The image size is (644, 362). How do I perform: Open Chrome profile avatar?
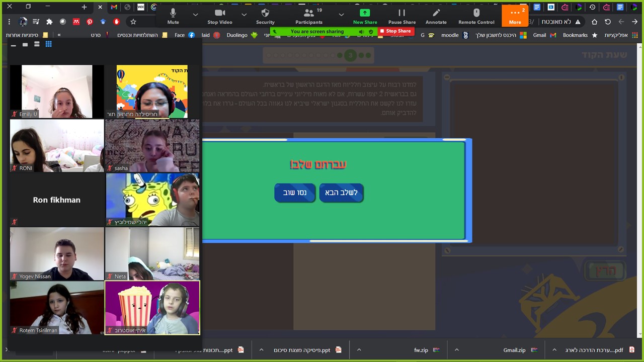click(x=23, y=22)
